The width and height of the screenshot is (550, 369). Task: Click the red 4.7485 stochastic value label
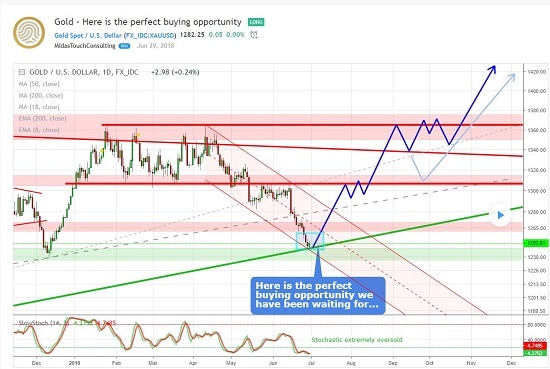click(535, 345)
